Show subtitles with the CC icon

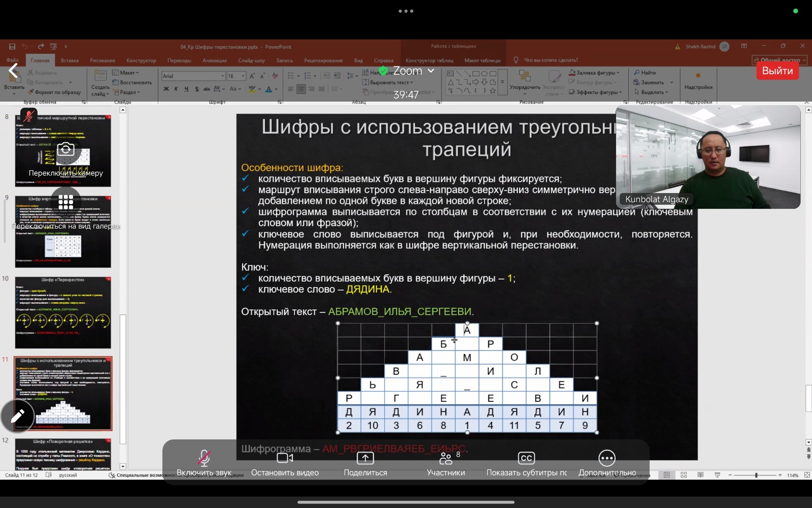pos(526,458)
